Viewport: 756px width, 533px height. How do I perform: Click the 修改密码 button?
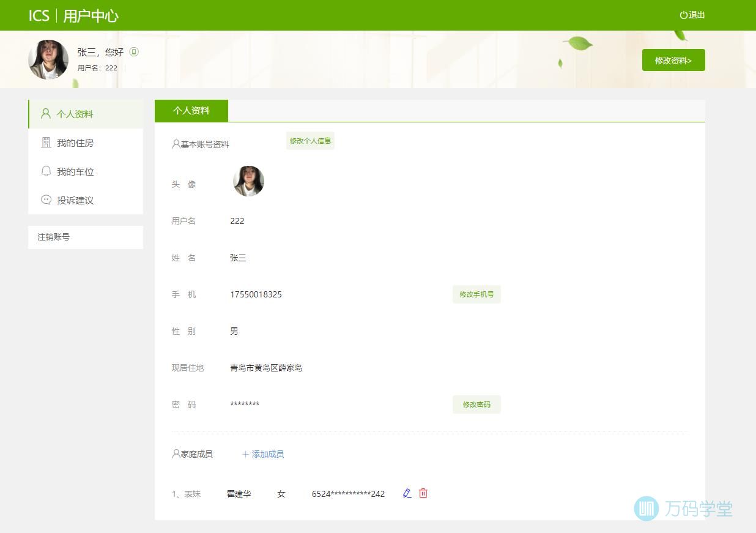[x=476, y=404]
